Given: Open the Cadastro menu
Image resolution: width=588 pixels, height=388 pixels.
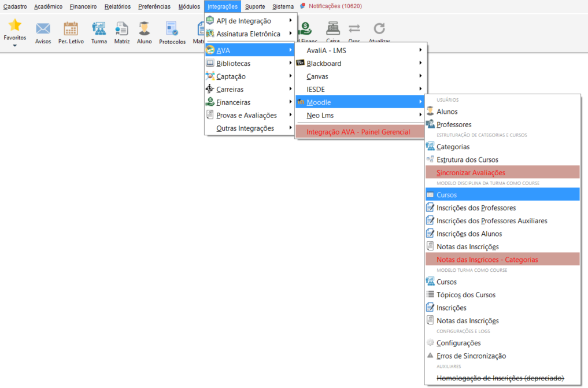Looking at the screenshot, I should pyautogui.click(x=15, y=6).
